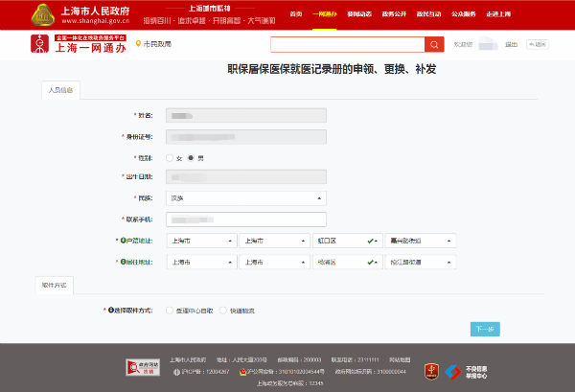The width and height of the screenshot is (575, 392).
Task: Click the 上海政务服务总客服 12345 text
Action: pos(289,383)
